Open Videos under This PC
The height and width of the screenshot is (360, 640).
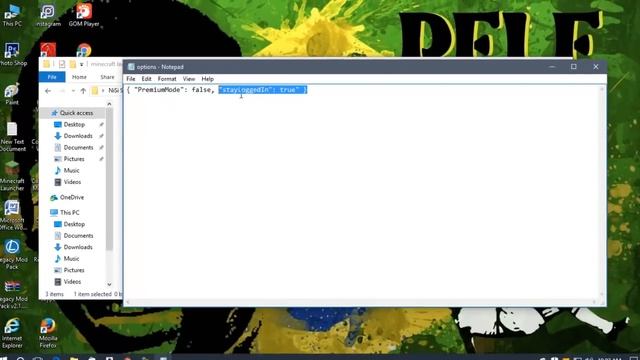pyautogui.click(x=72, y=282)
